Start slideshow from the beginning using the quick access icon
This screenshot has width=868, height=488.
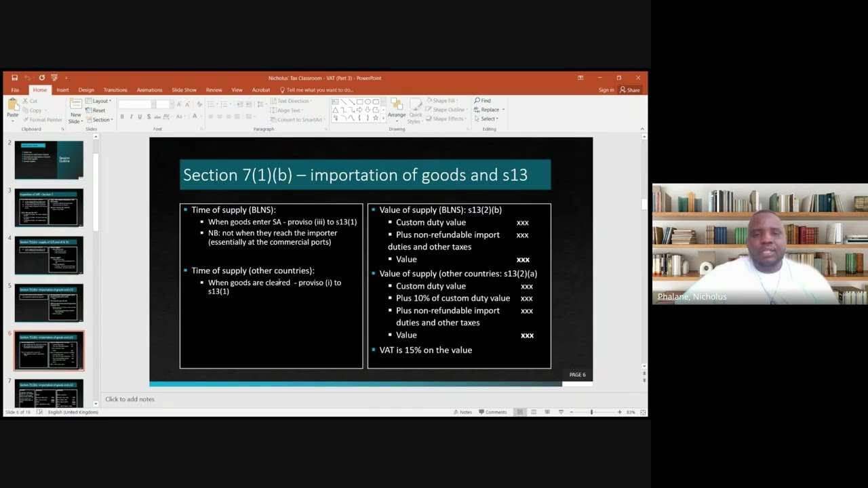54,78
